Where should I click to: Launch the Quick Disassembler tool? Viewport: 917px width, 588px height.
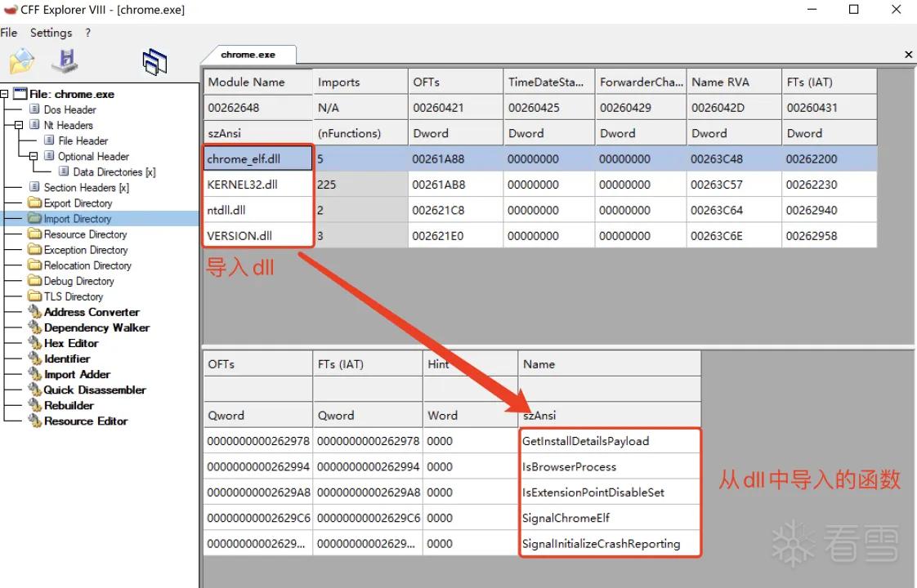tap(95, 390)
